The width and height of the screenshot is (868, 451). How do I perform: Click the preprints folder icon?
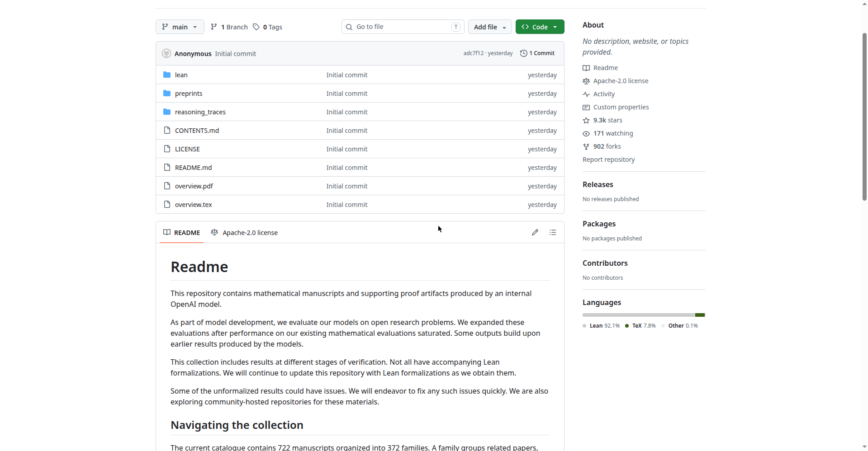[167, 93]
